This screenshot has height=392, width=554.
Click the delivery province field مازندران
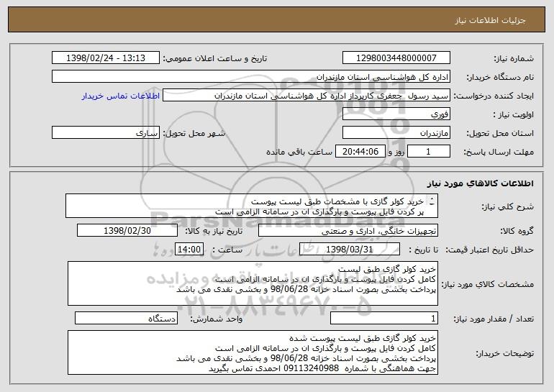click(396, 132)
